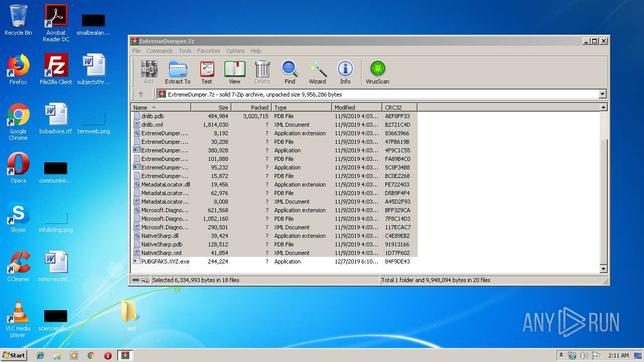This screenshot has width=644, height=362.
Task: Sort list by Name column
Action: [x=160, y=107]
